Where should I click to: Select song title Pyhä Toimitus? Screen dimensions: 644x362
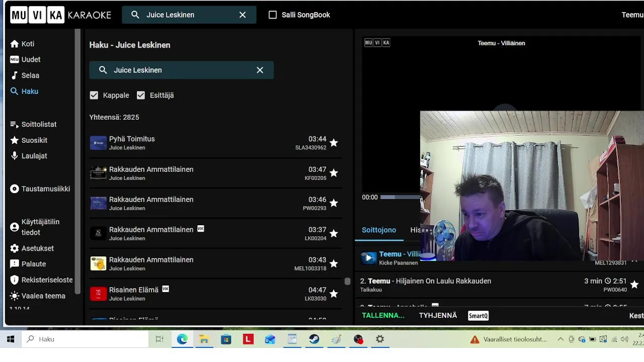coord(132,139)
